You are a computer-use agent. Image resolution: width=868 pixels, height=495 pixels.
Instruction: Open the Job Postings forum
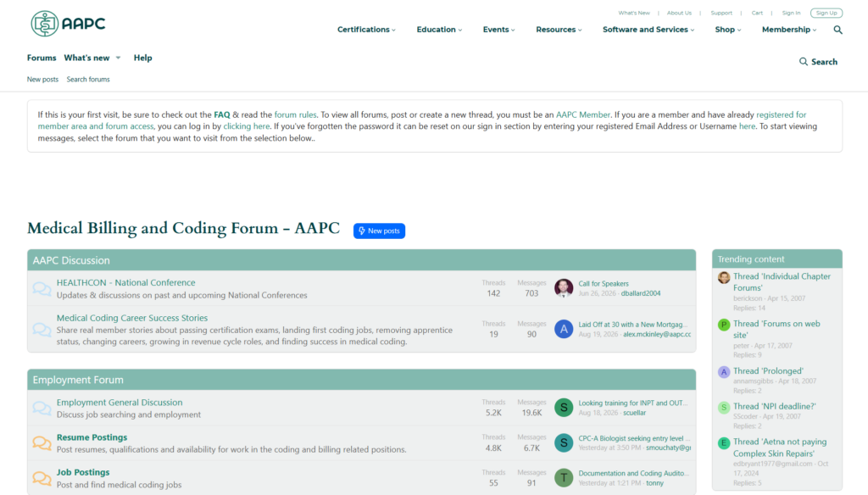pos(83,472)
